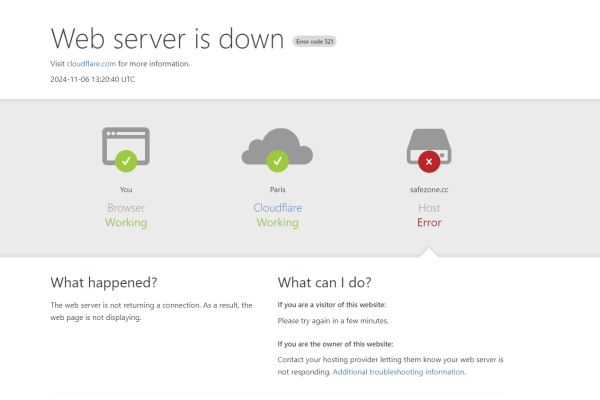Click 'Please try again in a few minutes.'
Viewport: 600px width, 400px height.
pyautogui.click(x=333, y=321)
